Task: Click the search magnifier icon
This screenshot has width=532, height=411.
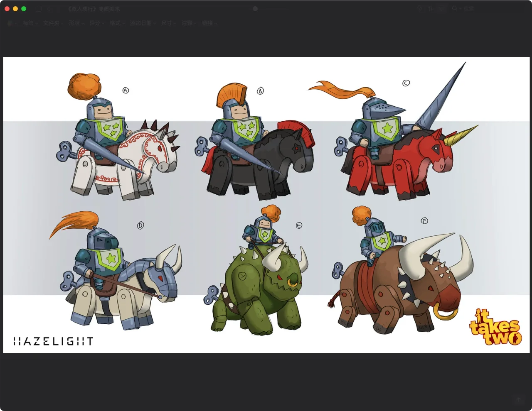Action: click(455, 8)
